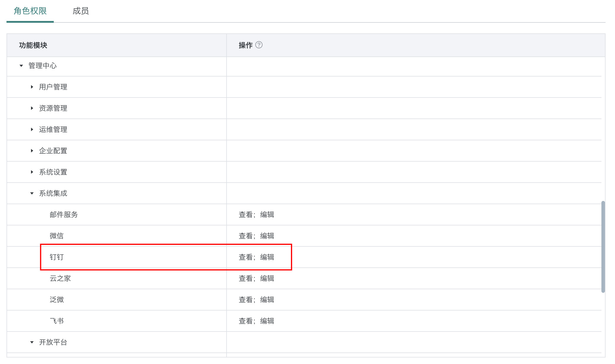The image size is (615, 364).
Task: Select the 钉钉 module row
Action: [57, 257]
